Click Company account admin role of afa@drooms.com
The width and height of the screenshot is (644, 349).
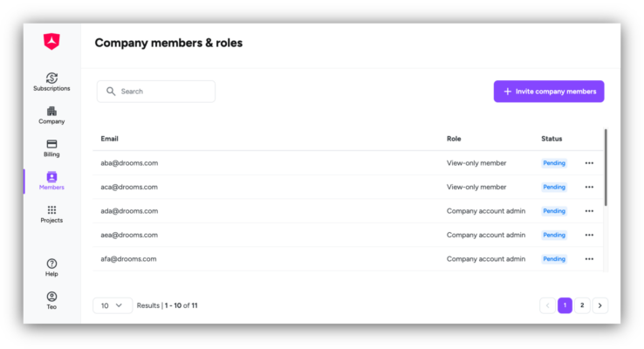click(486, 259)
